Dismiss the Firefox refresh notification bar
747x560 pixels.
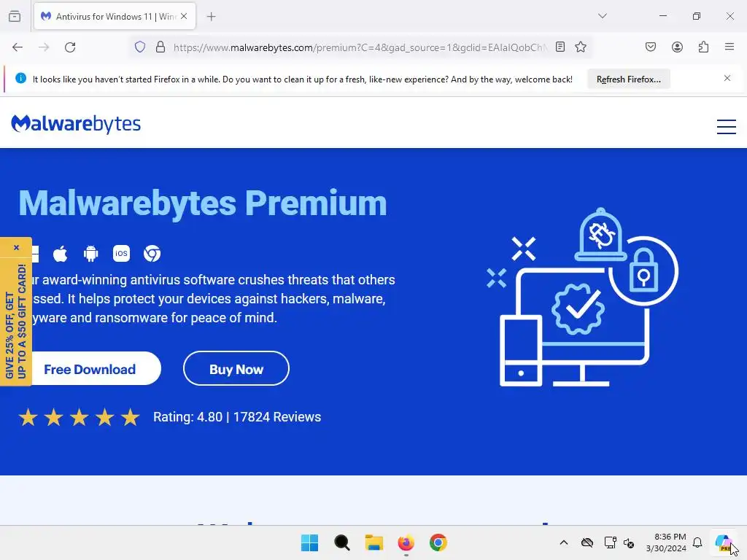click(727, 78)
